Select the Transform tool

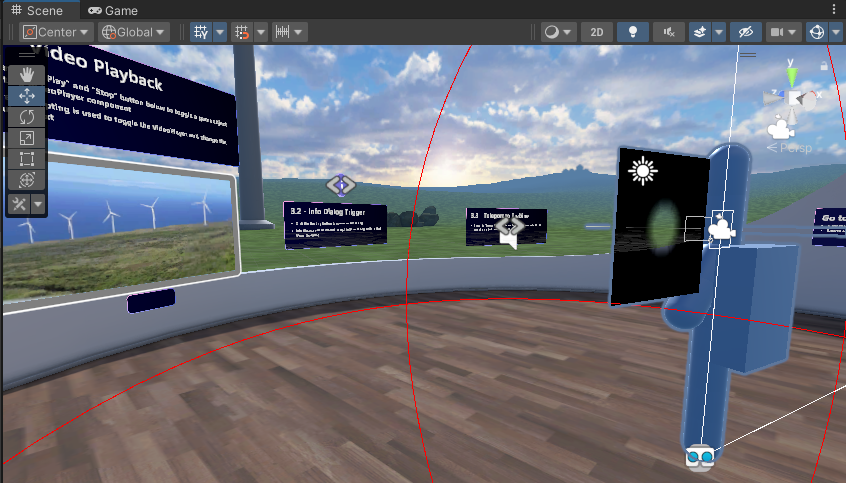click(x=26, y=180)
